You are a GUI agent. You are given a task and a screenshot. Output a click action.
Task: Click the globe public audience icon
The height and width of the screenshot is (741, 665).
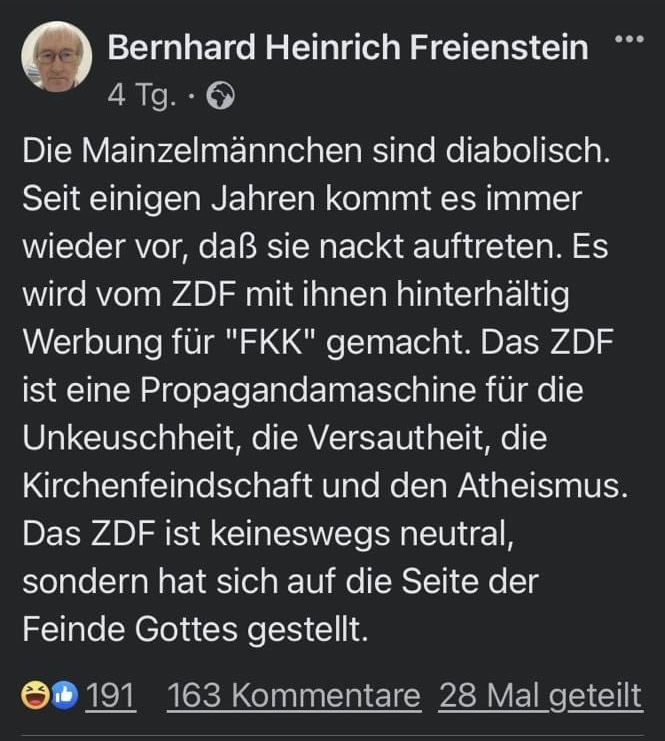coord(219,97)
